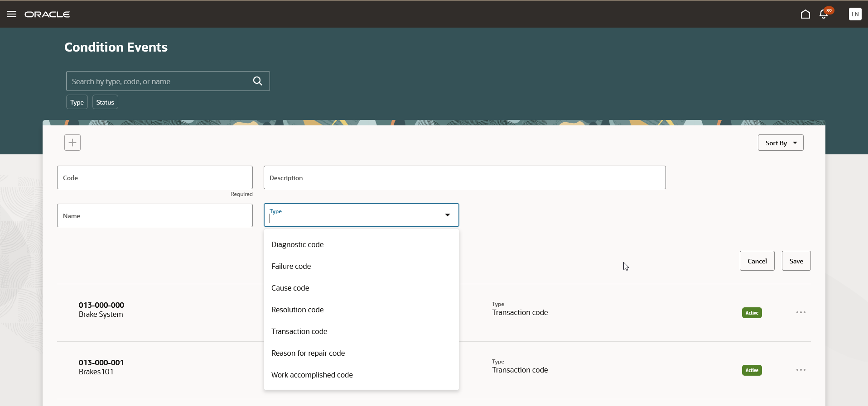
Task: Open the Type filter chip
Action: pos(77,102)
